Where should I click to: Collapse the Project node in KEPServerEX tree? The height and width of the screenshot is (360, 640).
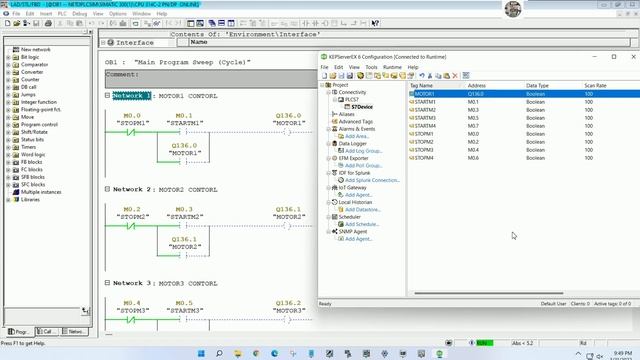[322, 85]
